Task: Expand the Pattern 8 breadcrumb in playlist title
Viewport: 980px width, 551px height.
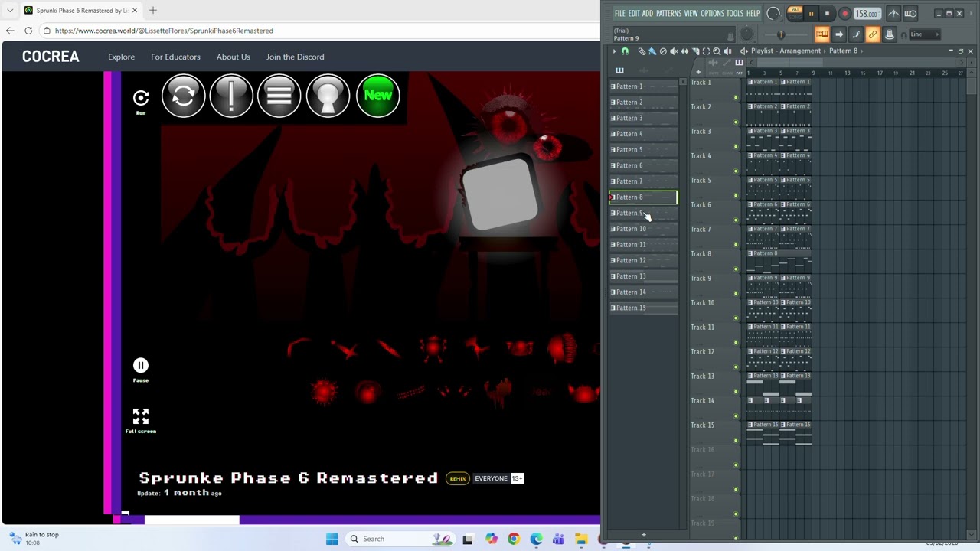Action: tap(843, 51)
